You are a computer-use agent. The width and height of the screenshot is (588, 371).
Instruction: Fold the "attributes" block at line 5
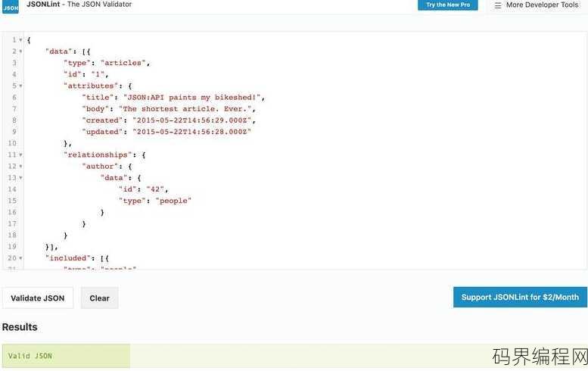pos(20,86)
